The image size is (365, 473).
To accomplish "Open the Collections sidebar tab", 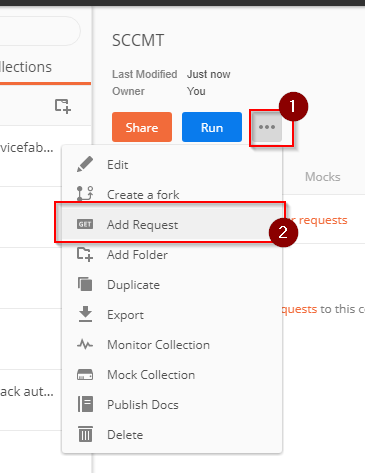I will pyautogui.click(x=26, y=67).
